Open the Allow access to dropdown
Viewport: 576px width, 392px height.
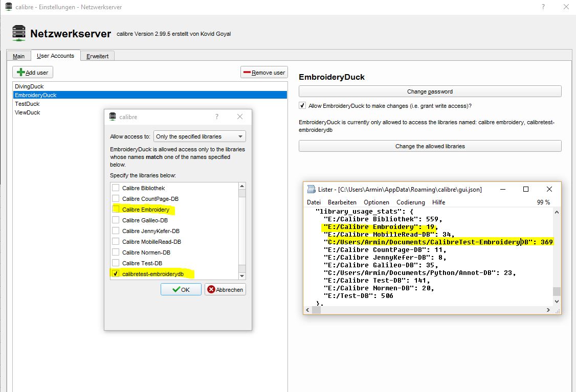[200, 136]
